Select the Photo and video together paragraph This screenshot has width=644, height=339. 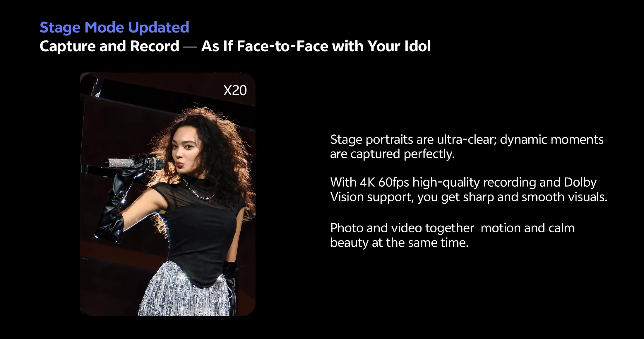point(452,235)
